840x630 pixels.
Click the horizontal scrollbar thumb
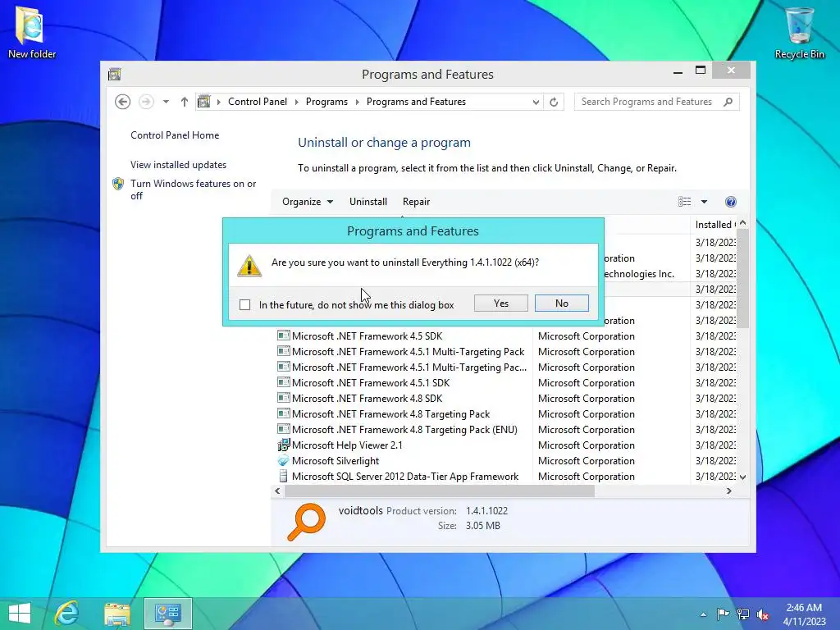tap(440, 491)
